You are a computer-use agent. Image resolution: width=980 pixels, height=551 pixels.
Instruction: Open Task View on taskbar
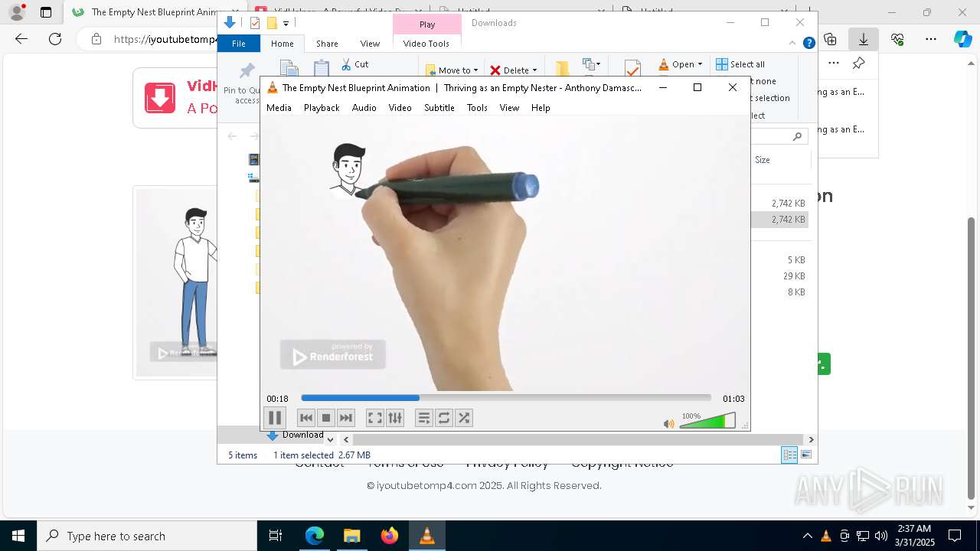coord(276,536)
